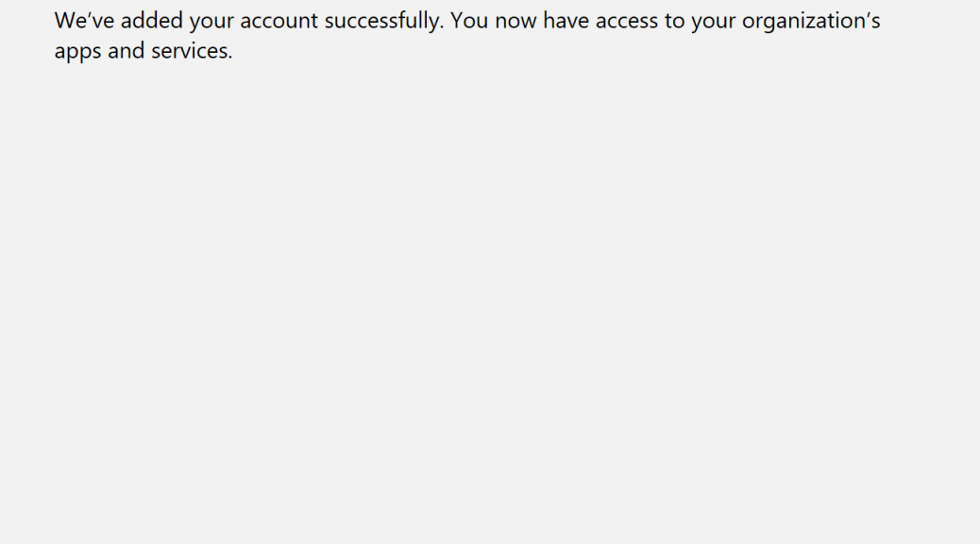980x544 pixels.
Task: Click the phrase "apps and services"
Action: click(x=141, y=51)
